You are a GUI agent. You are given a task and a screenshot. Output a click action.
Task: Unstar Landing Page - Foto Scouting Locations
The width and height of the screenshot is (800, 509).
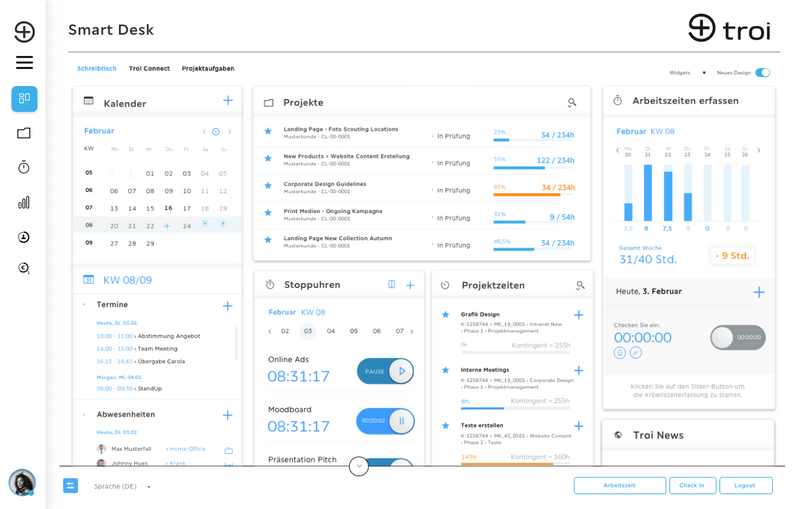pos(268,132)
